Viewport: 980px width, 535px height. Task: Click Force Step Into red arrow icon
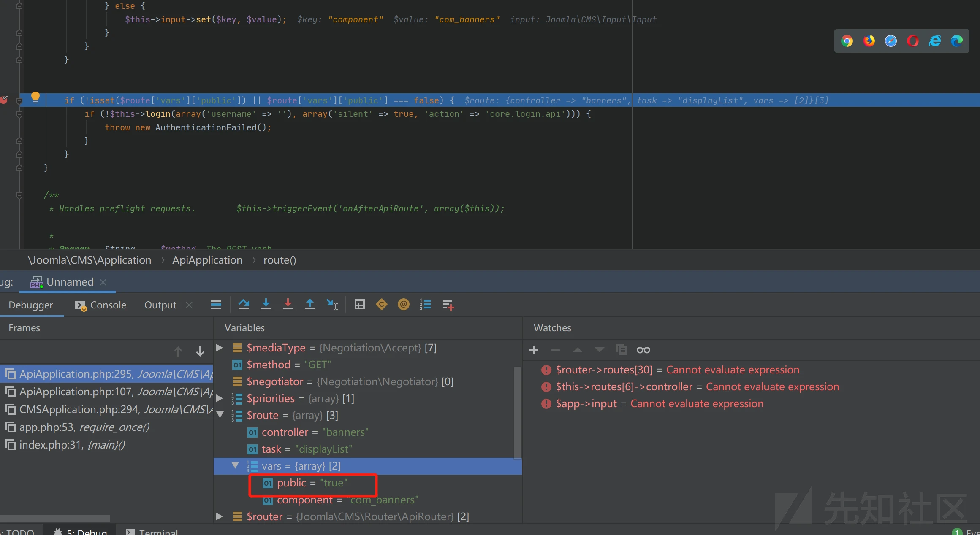(x=288, y=305)
